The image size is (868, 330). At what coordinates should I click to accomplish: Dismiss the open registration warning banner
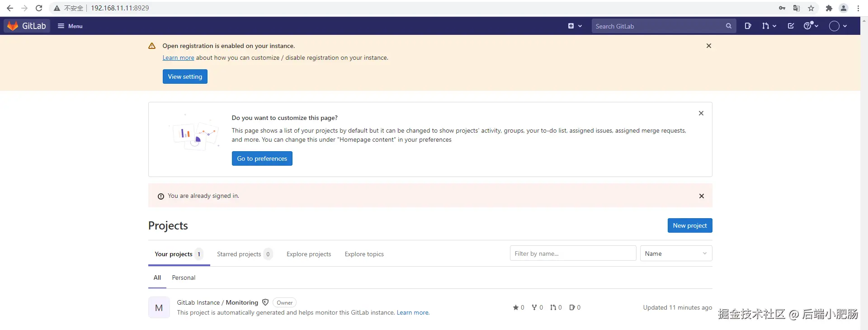point(709,46)
